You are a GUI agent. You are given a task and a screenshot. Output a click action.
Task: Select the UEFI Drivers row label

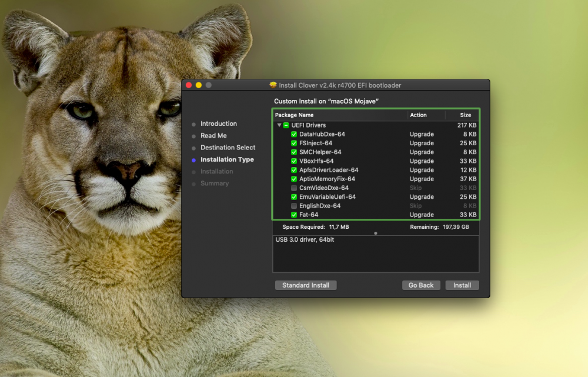click(x=309, y=125)
